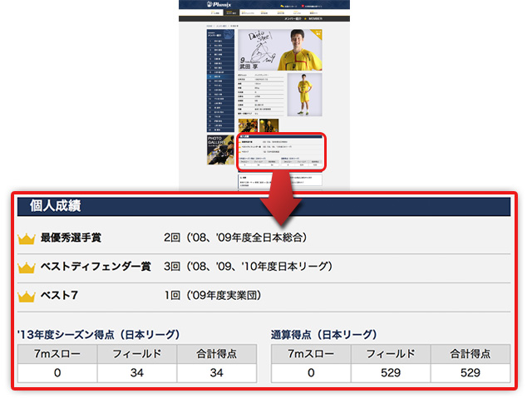Click フィールド header in career table
Viewport: 532px width, 398px height.
tap(391, 354)
